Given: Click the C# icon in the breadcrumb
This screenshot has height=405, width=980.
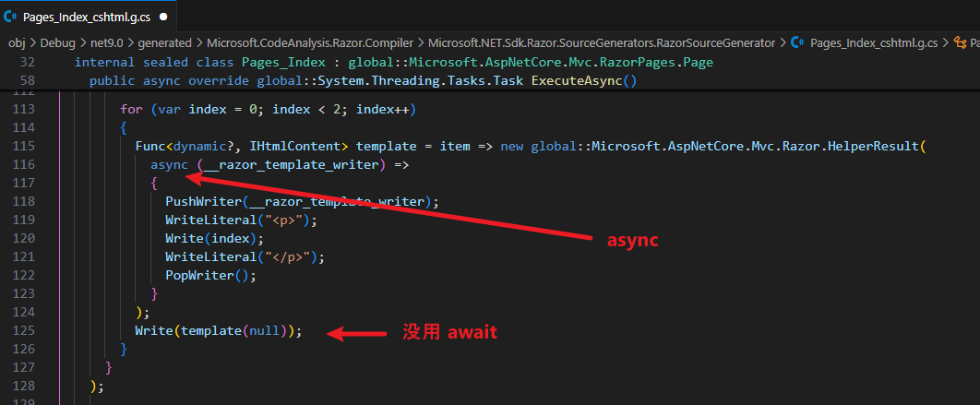Looking at the screenshot, I should [797, 43].
